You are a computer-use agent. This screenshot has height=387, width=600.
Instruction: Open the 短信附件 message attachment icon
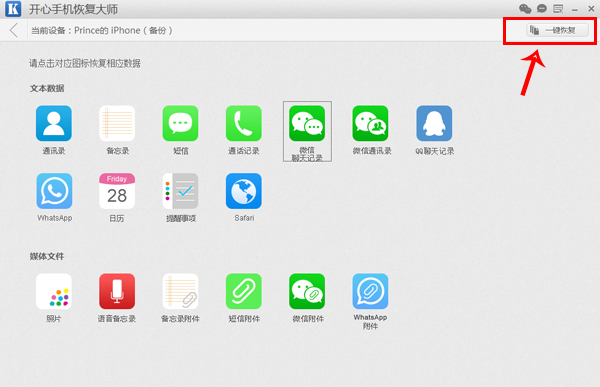tap(244, 291)
